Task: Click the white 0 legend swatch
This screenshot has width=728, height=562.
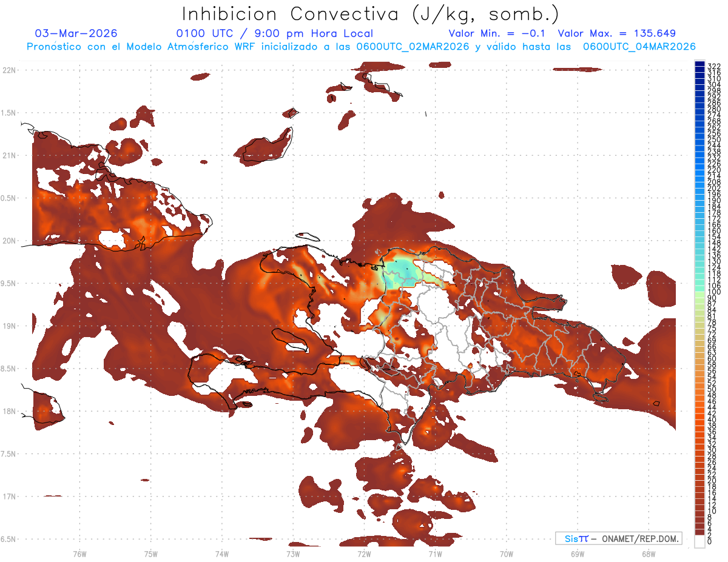Action: 699,542
